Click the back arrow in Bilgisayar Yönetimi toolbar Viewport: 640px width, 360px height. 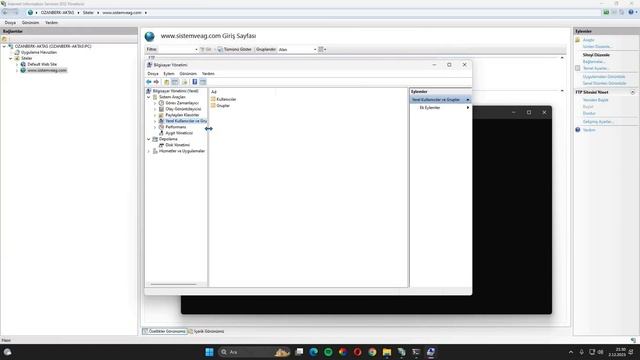point(149,82)
